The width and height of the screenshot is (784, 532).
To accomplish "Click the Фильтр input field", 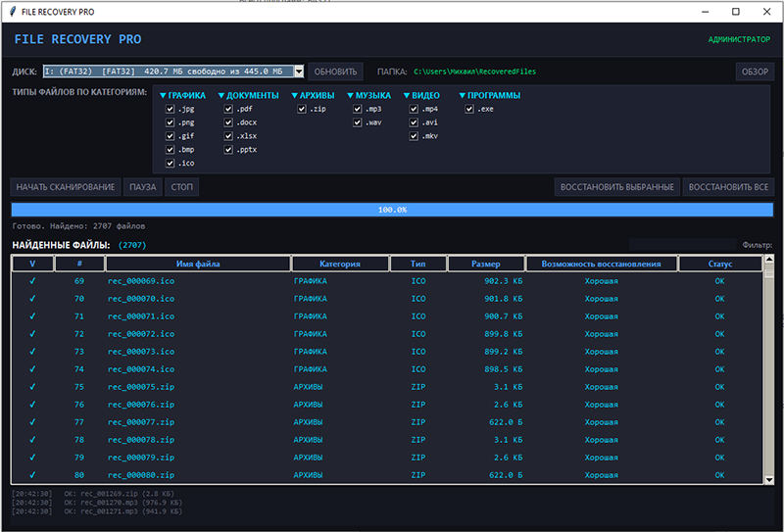I will pos(682,244).
